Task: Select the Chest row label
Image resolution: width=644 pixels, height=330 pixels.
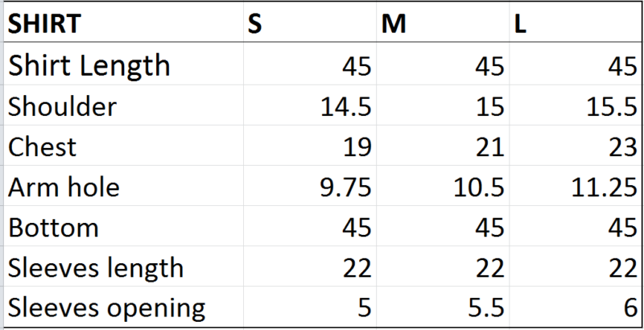Action: 124,146
